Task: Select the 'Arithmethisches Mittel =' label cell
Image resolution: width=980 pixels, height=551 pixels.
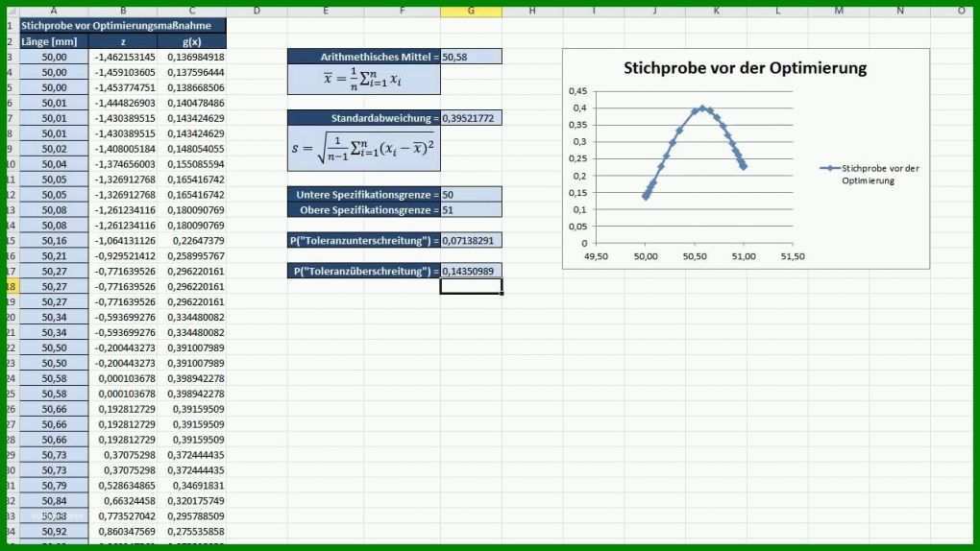Action: [x=364, y=57]
